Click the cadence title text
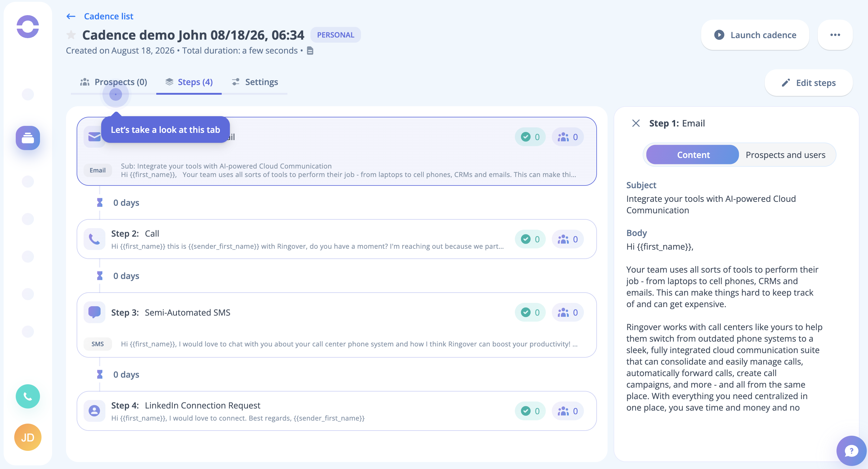 (x=193, y=35)
